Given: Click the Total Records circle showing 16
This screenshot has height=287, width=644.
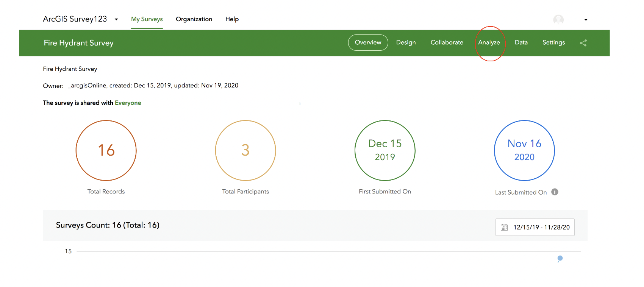Looking at the screenshot, I should coord(106,150).
